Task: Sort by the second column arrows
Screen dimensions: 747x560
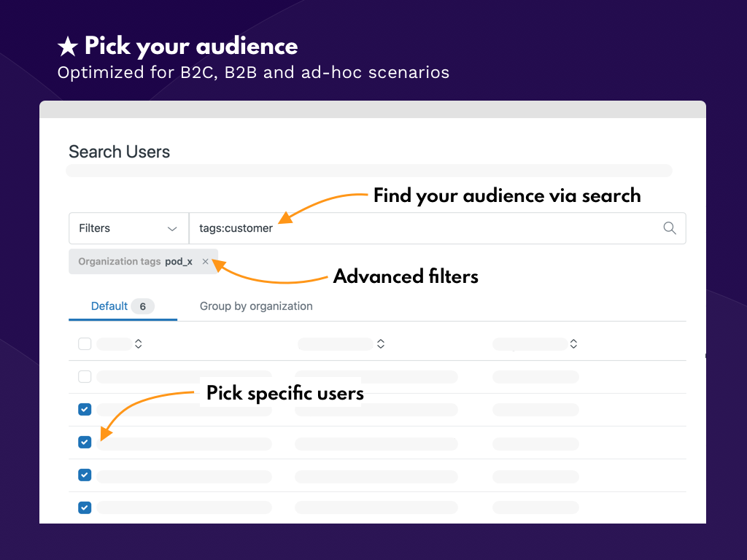Action: (380, 343)
